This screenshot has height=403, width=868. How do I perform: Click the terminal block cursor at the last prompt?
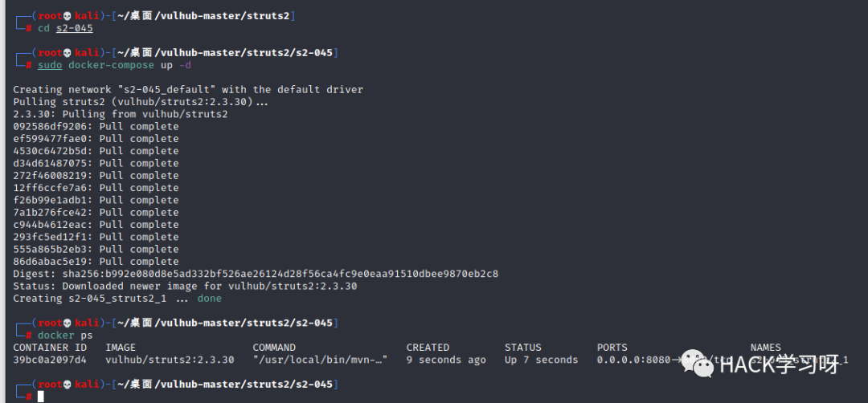[40, 397]
